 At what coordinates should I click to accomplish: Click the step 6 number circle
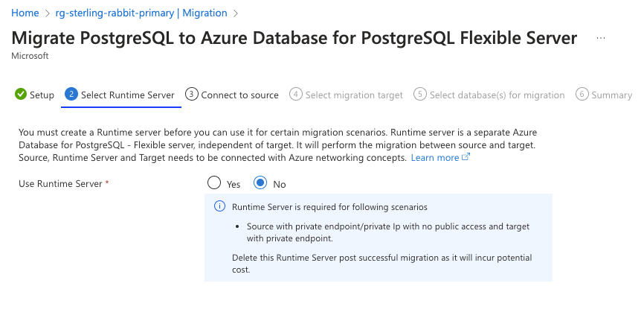tap(582, 95)
